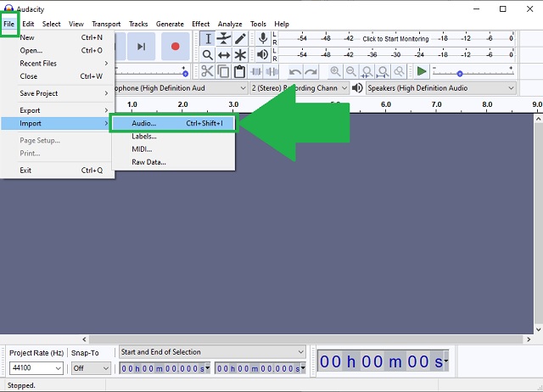Click Click to Start Monitoring meter
The height and width of the screenshot is (392, 543).
395,39
